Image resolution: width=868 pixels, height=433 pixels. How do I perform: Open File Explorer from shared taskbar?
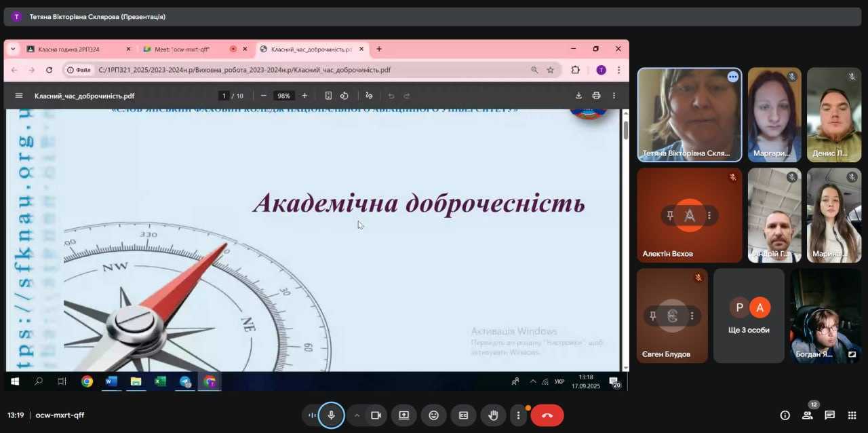136,381
